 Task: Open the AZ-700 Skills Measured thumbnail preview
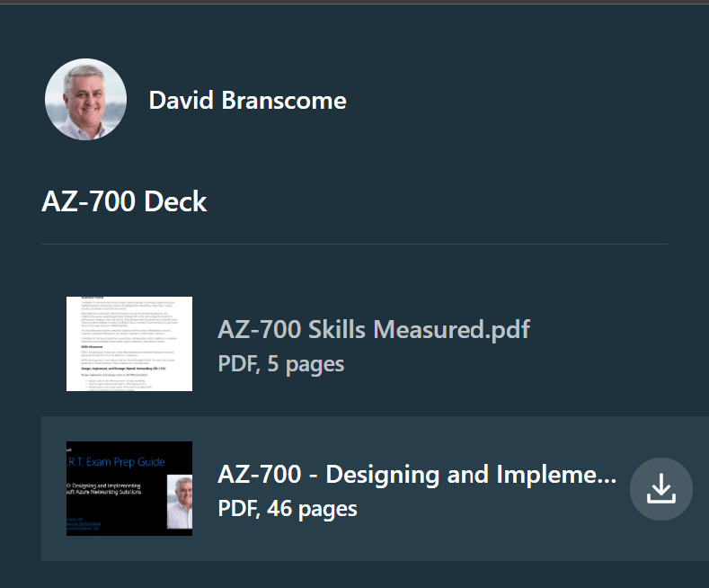tap(129, 343)
